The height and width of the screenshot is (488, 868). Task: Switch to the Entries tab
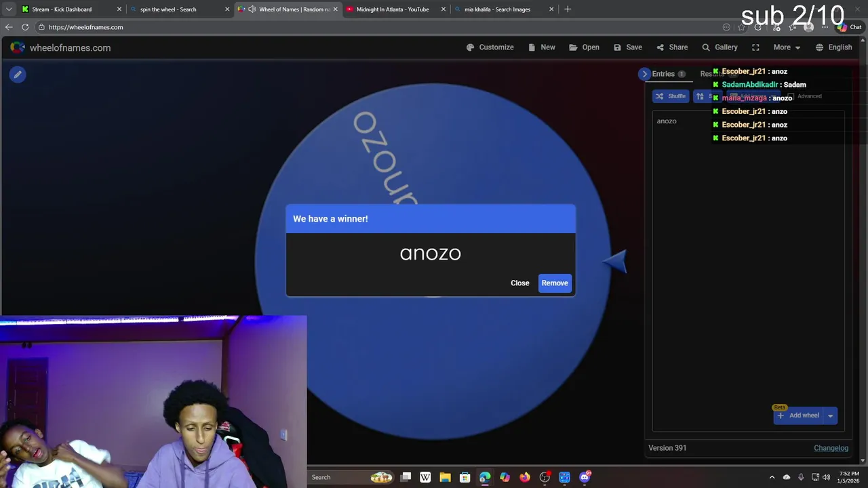[x=668, y=74]
